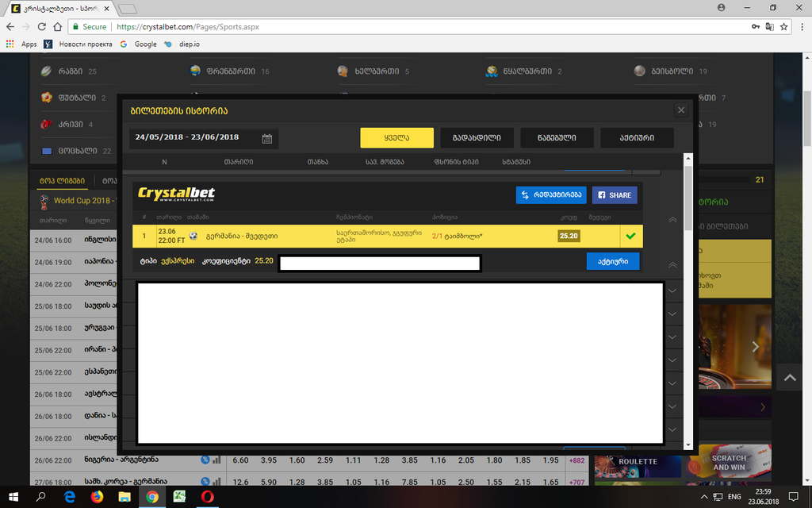
Task: Open the Windows notification center
Action: pos(793,497)
